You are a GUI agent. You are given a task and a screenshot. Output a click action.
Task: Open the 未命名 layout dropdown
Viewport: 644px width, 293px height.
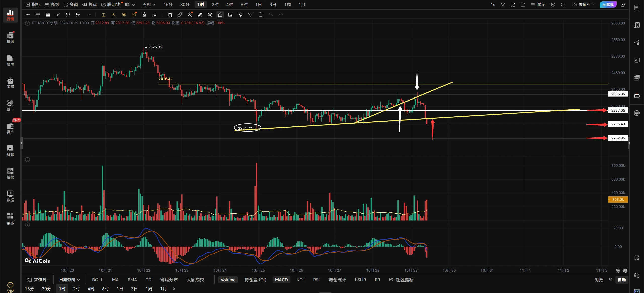tap(583, 5)
